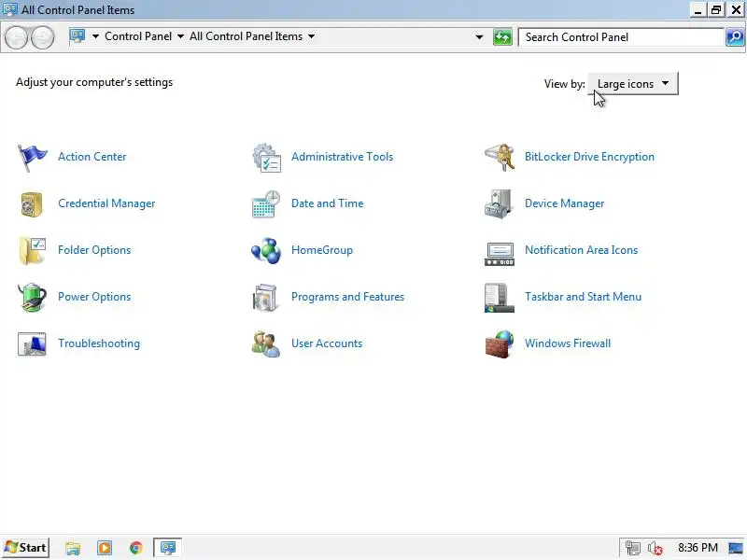Open the Administrative Tools gear icon
The image size is (747, 560).
266,157
